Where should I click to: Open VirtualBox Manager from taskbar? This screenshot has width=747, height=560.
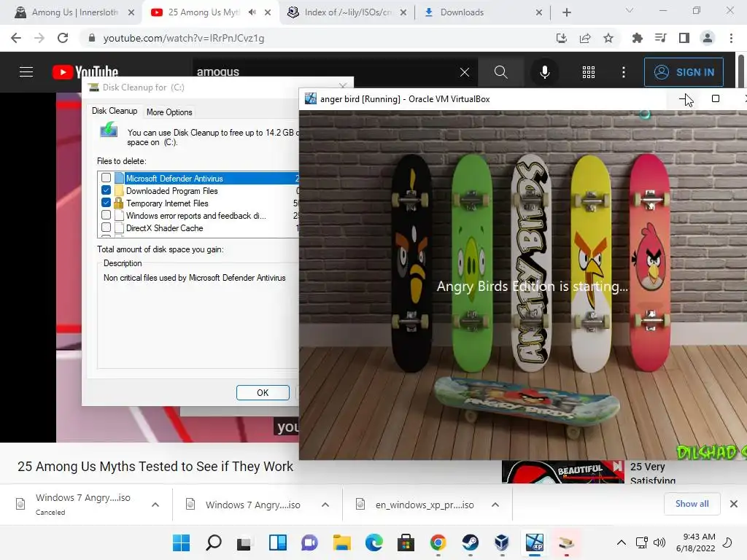pos(502,542)
